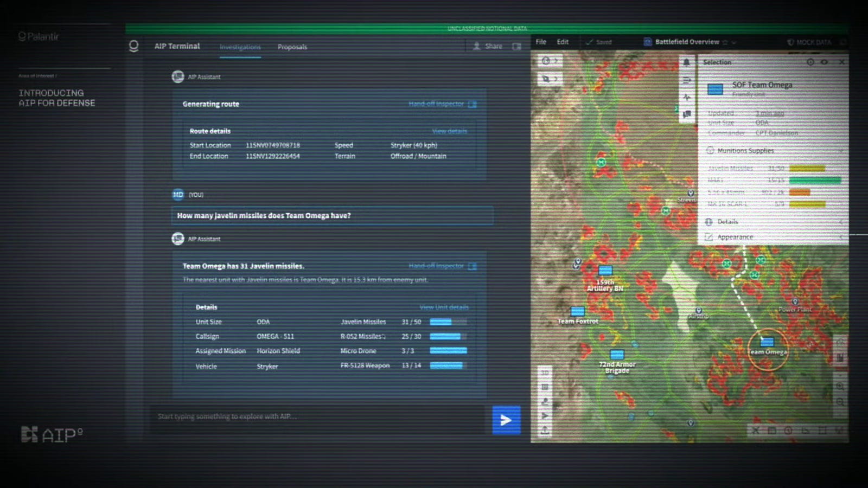Switch to the Proposals tab
This screenshot has height=488, width=868.
(x=292, y=47)
